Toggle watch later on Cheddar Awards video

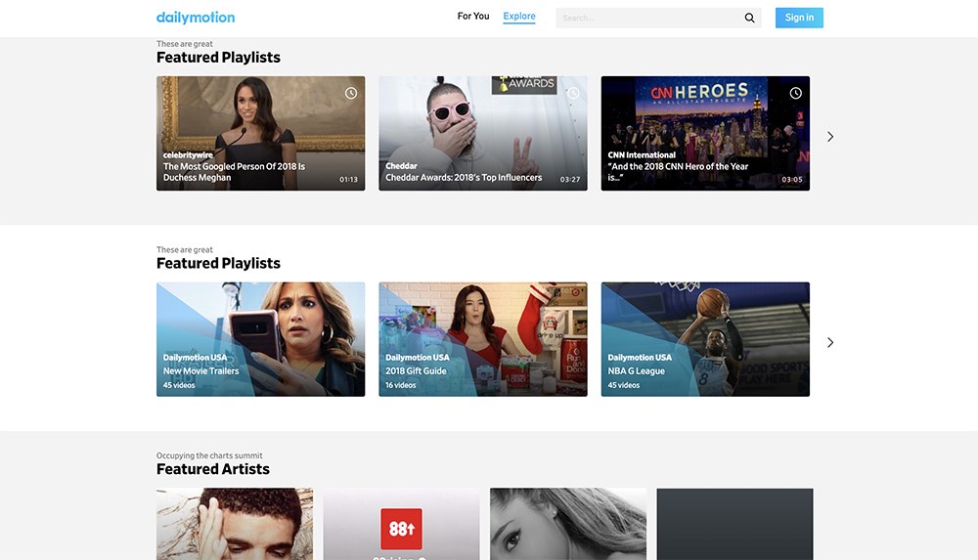point(573,93)
